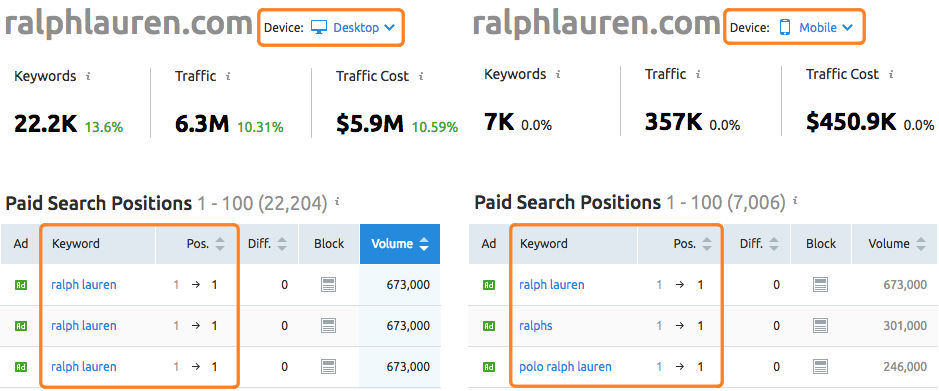
Task: Click the green 13.6% change figure
Action: pyautogui.click(x=104, y=127)
